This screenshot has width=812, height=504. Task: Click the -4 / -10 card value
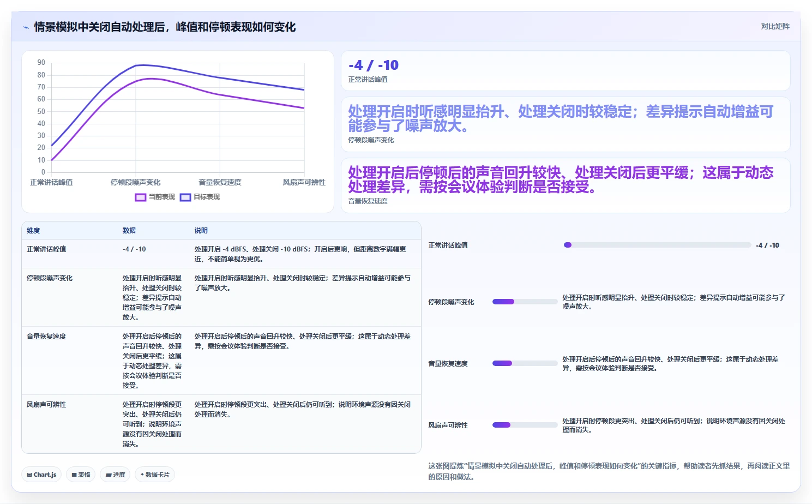pos(374,65)
